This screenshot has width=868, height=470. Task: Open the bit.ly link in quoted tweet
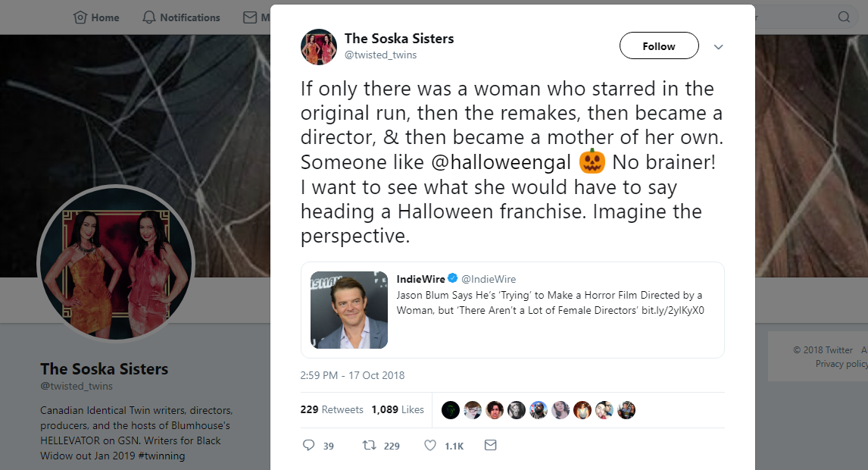point(673,310)
